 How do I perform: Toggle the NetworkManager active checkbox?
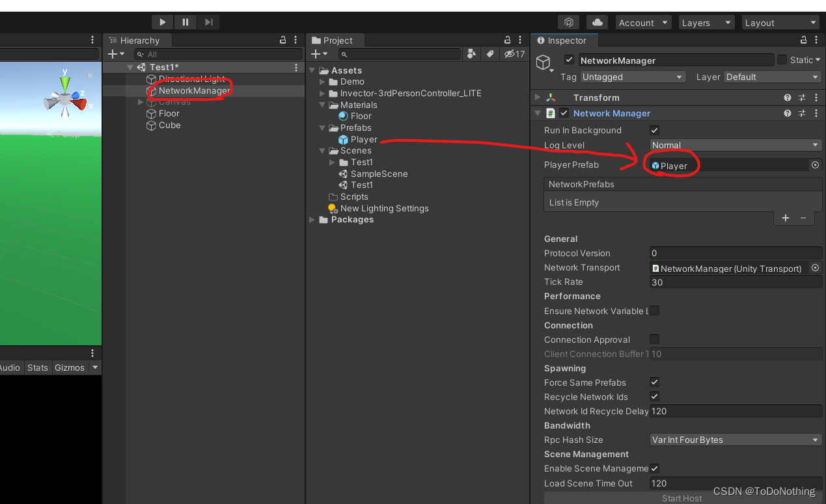570,60
